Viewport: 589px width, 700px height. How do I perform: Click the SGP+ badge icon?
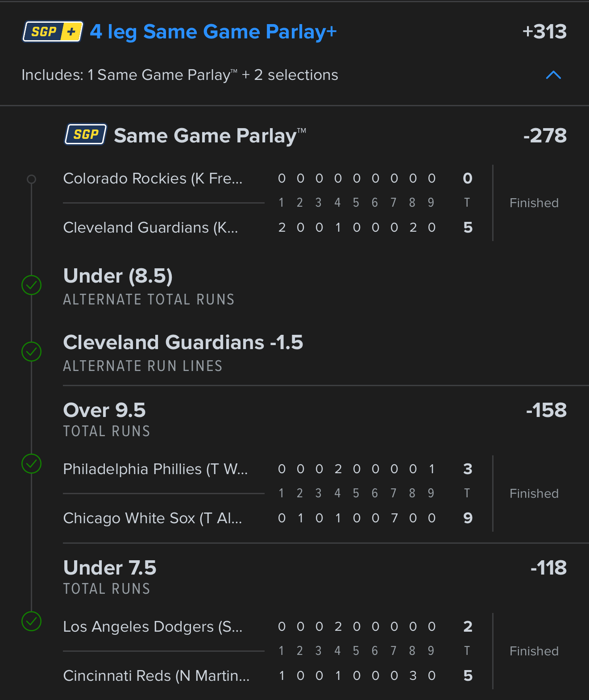pyautogui.click(x=53, y=32)
